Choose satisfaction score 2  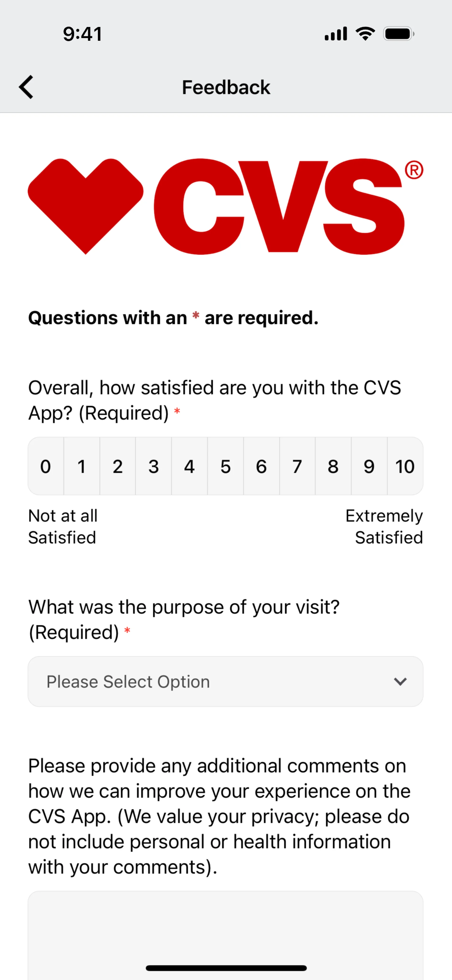pyautogui.click(x=117, y=466)
